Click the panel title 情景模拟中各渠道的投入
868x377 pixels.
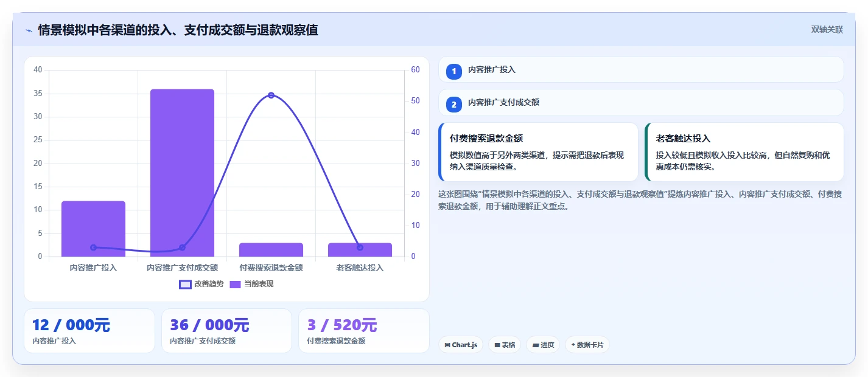tap(178, 30)
